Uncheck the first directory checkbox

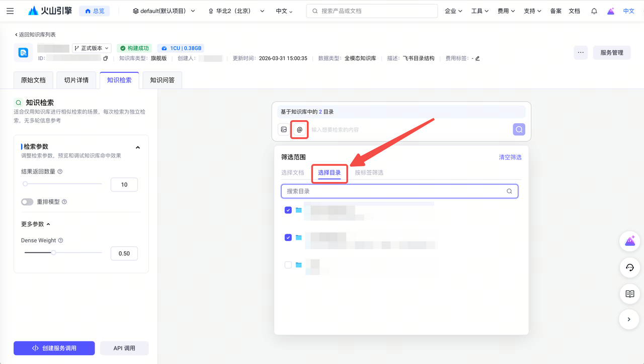(x=288, y=210)
